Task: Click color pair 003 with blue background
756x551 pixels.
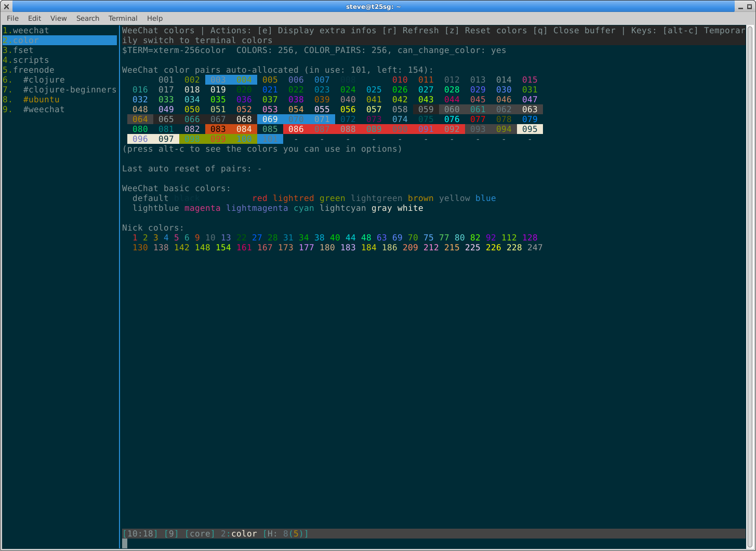Action: [x=218, y=80]
